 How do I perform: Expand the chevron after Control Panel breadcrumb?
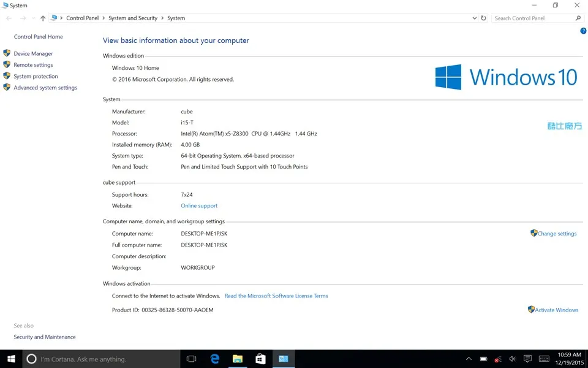click(104, 18)
